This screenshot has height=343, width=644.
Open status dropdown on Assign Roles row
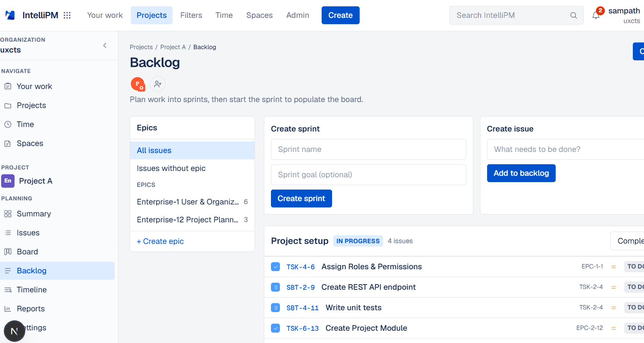pos(634,267)
